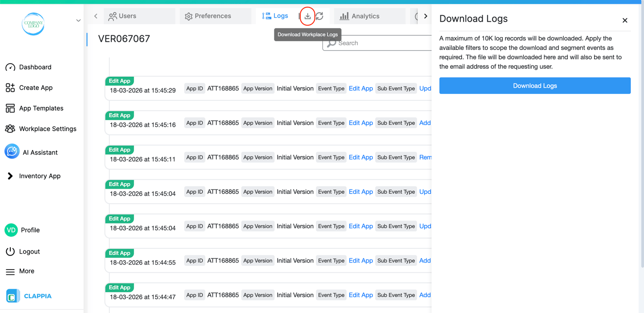Move the tabs back with the left arrow
Image resolution: width=644 pixels, height=313 pixels.
(96, 16)
